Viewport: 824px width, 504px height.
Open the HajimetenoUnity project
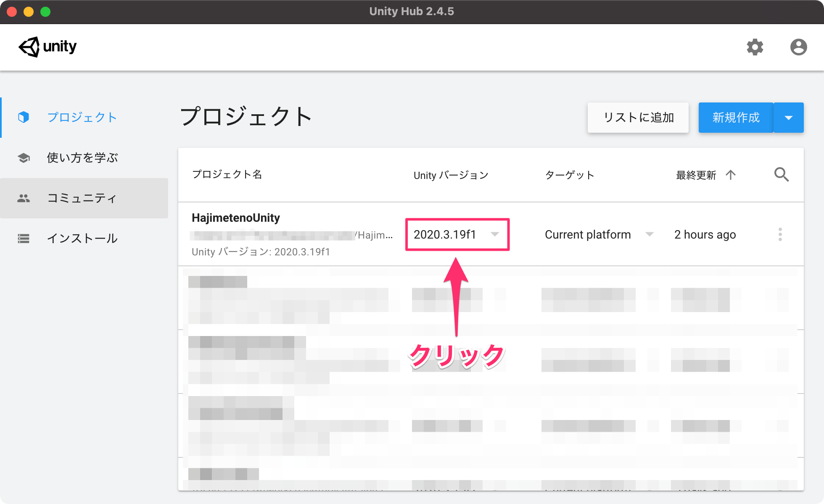(x=236, y=218)
